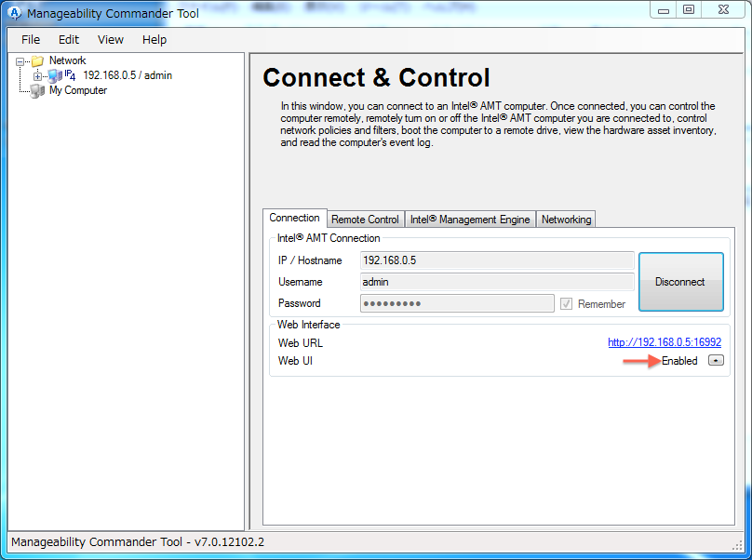Select the 192.168.0.5 / admin tree entry

[x=128, y=75]
